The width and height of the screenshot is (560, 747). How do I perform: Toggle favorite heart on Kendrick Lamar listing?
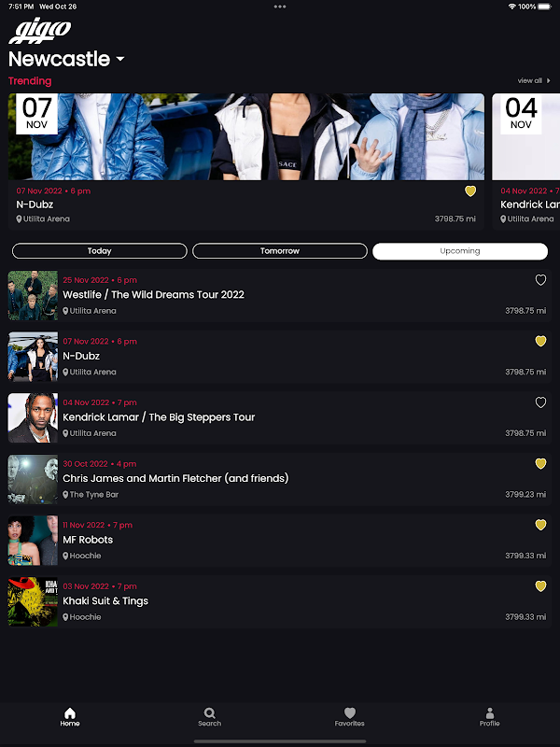[x=540, y=402]
